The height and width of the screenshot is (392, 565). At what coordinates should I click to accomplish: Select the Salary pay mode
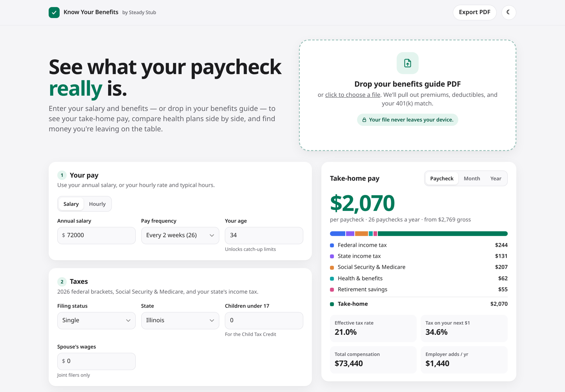click(71, 204)
